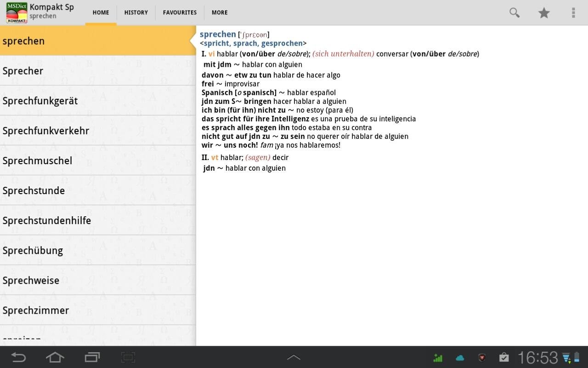Tap the 'davon ~ etw zu tun' phrase

[x=236, y=75]
